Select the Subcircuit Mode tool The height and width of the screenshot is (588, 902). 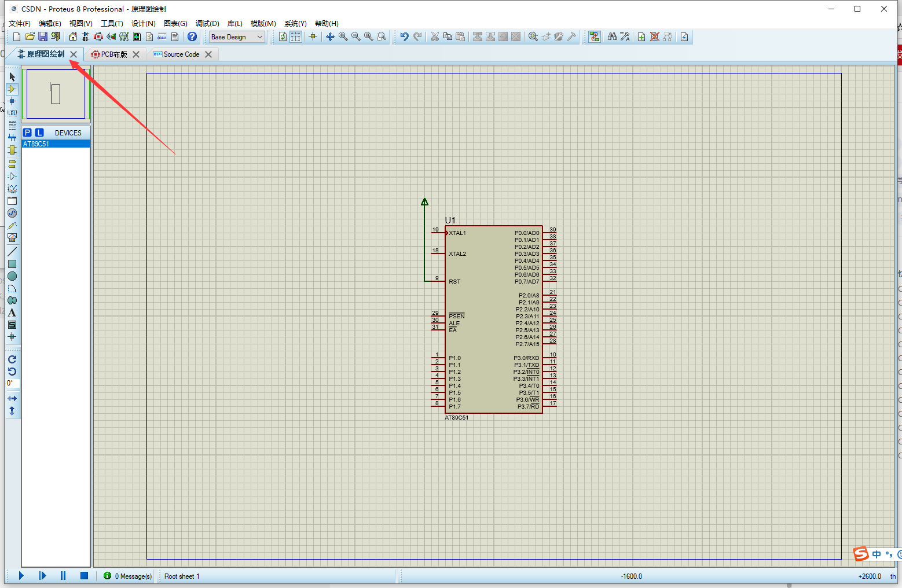point(12,150)
